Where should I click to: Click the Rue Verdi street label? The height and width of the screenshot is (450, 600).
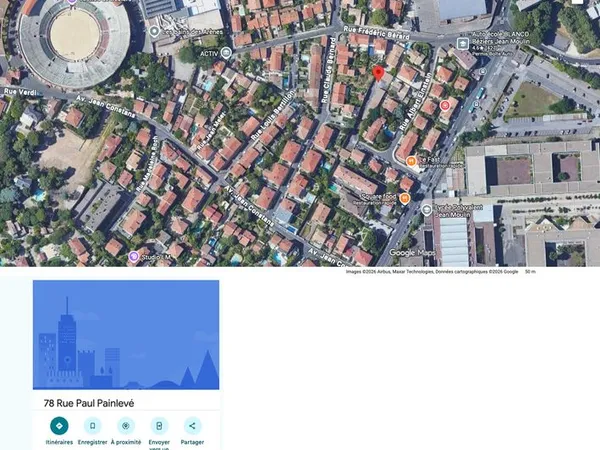(x=20, y=92)
